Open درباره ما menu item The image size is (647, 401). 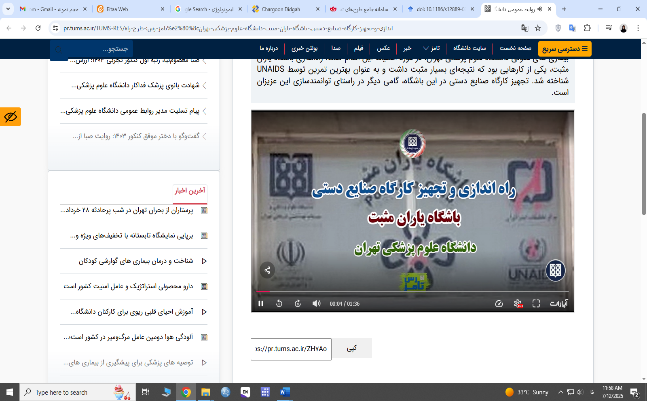(x=269, y=48)
